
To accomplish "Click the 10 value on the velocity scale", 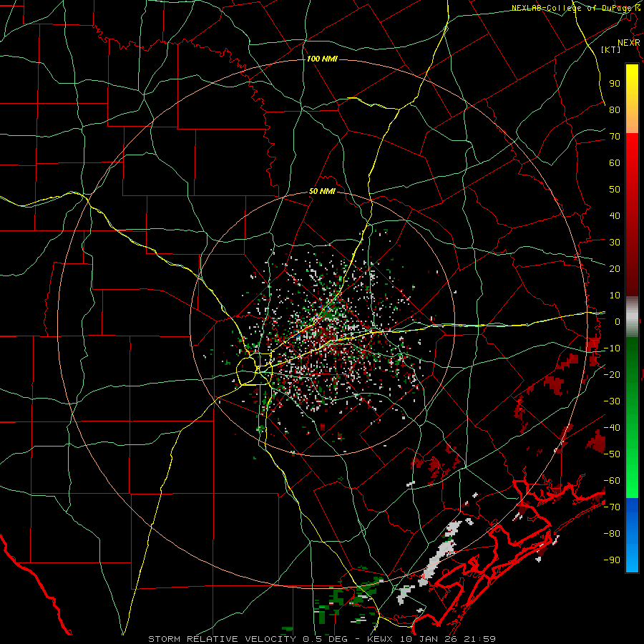I will tap(615, 296).
